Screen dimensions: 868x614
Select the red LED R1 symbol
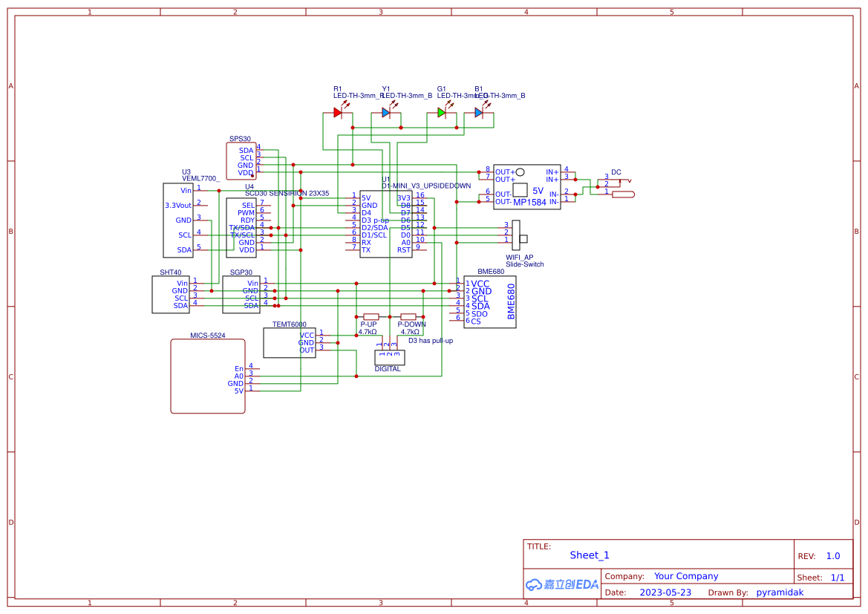[339, 111]
